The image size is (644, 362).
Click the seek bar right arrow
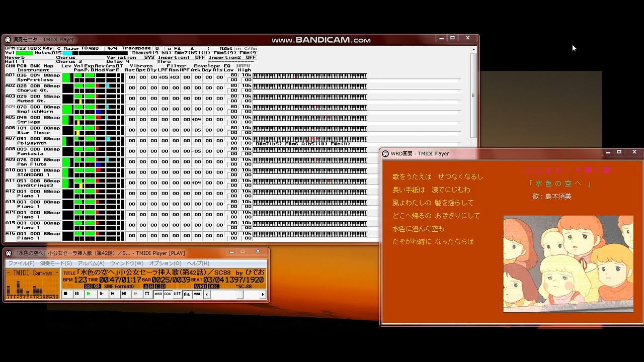[263, 295]
